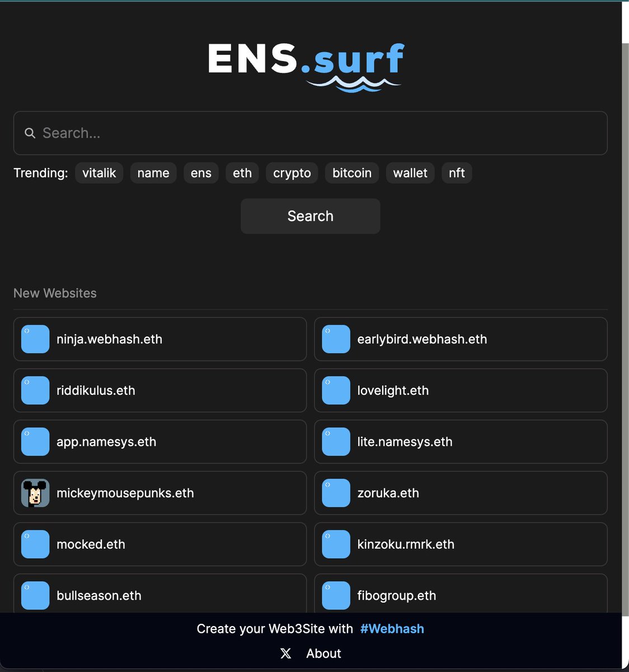Select the vitalik trending tag
This screenshot has height=672, width=629.
tap(99, 173)
